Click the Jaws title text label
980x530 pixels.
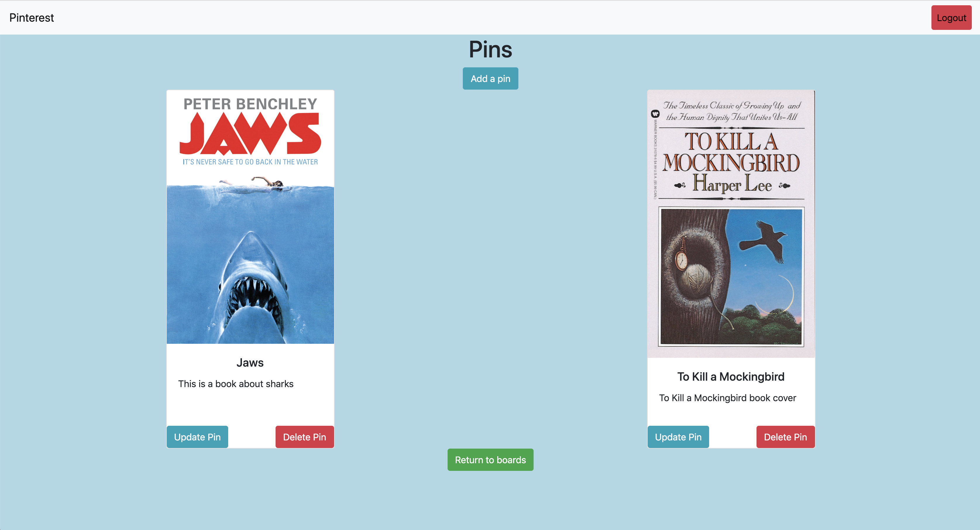coord(250,362)
